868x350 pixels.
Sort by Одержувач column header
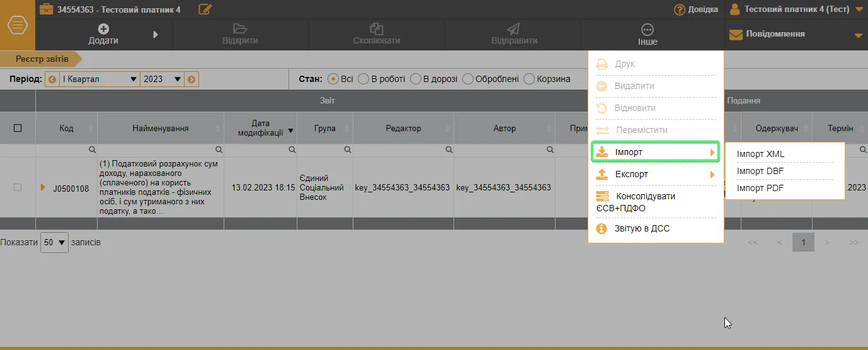(777, 128)
